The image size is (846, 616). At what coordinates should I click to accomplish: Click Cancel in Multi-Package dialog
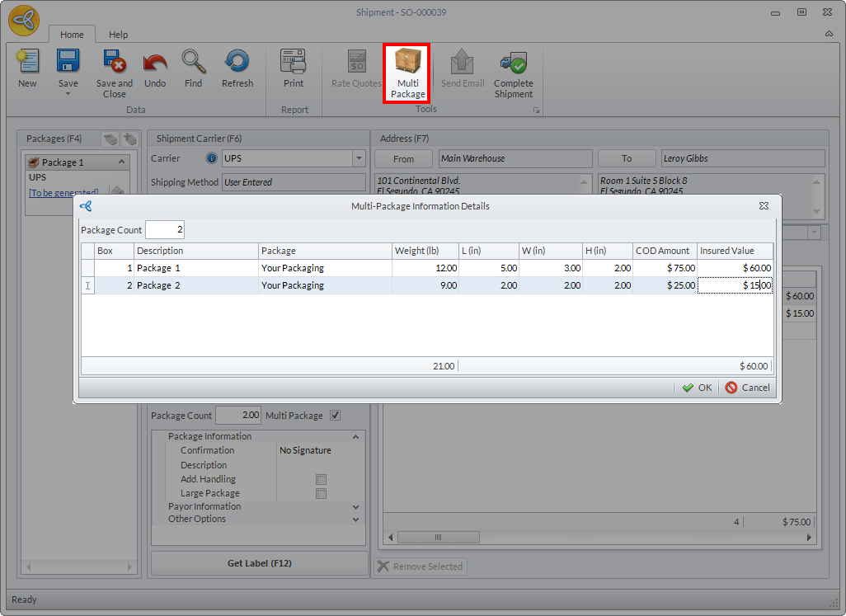pos(747,388)
